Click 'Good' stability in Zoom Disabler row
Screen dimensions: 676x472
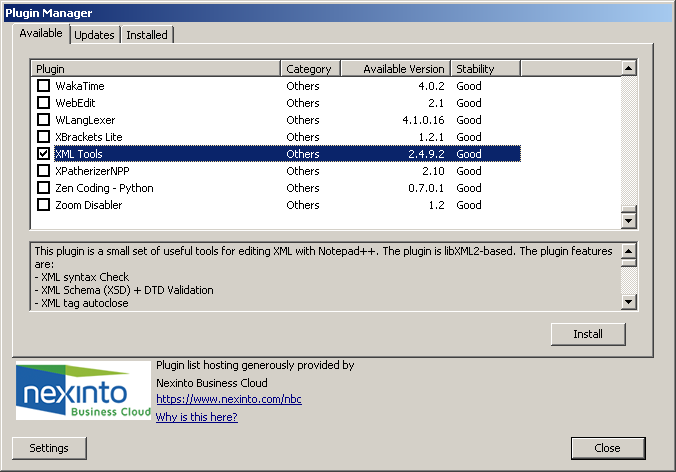(469, 205)
